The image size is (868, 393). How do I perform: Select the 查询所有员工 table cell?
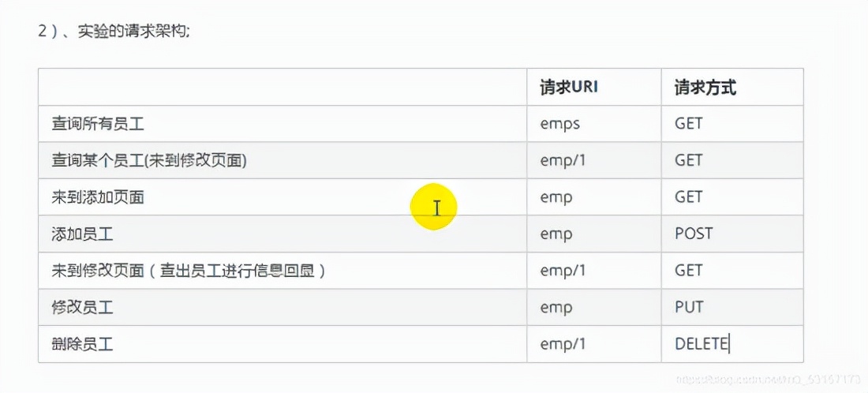(98, 124)
